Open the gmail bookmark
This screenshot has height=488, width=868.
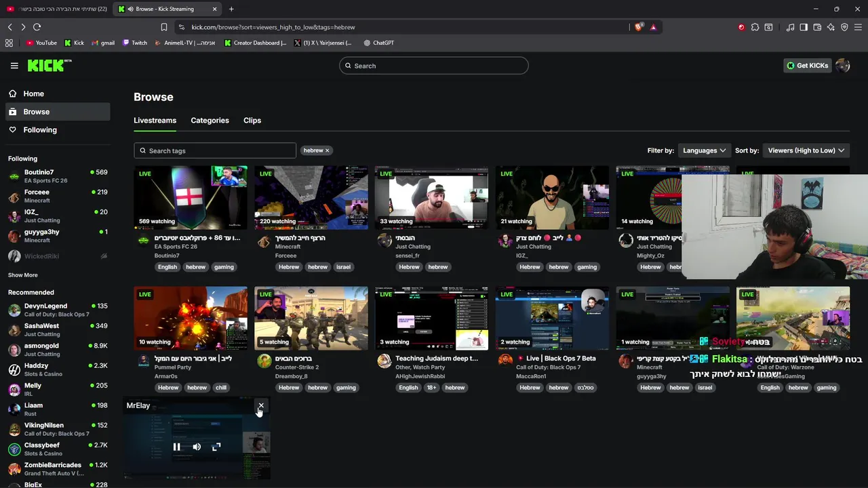[102, 43]
